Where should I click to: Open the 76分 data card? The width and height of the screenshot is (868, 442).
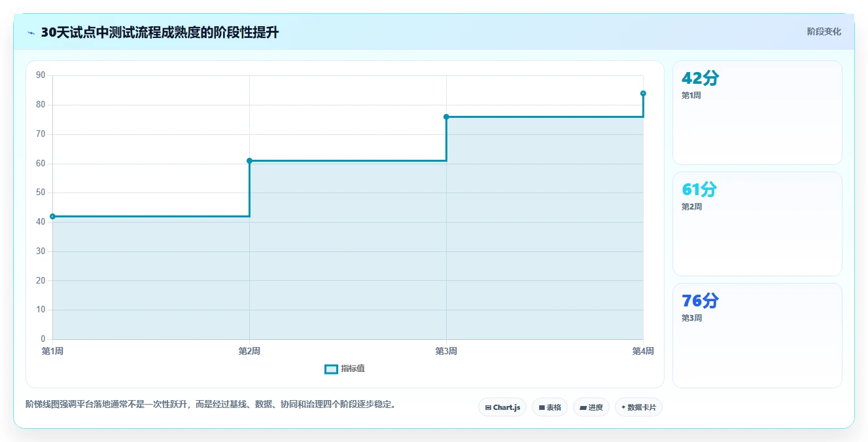(x=757, y=335)
